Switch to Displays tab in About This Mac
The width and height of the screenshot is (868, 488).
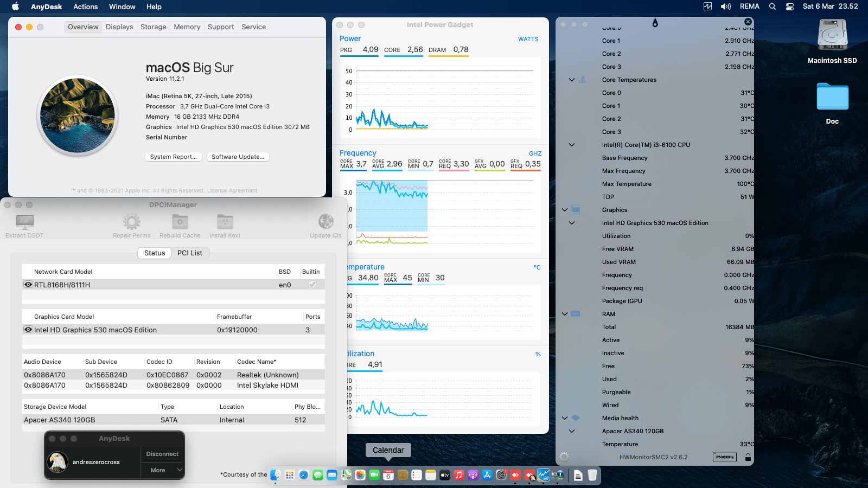[119, 27]
